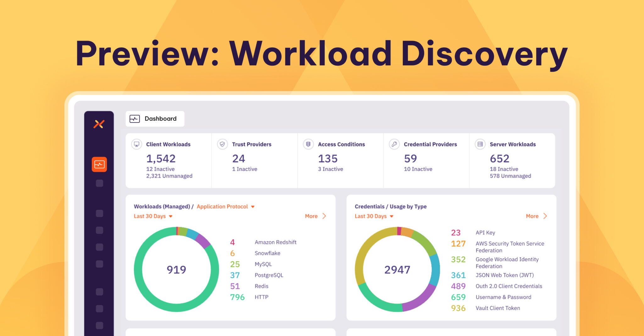Click More in Credentials Usage by Type panel
Viewport: 644px width, 336px height.
[536, 216]
